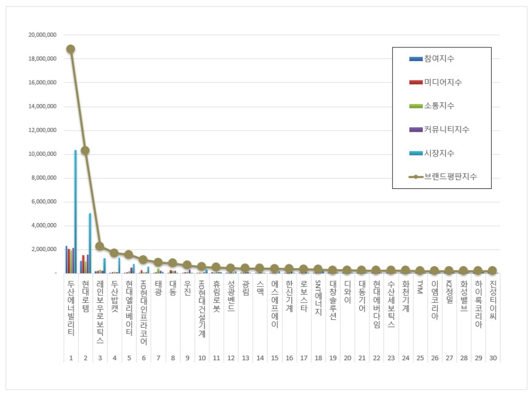
Task: Select the 두산에너빌리티 category label
Action: (x=71, y=308)
